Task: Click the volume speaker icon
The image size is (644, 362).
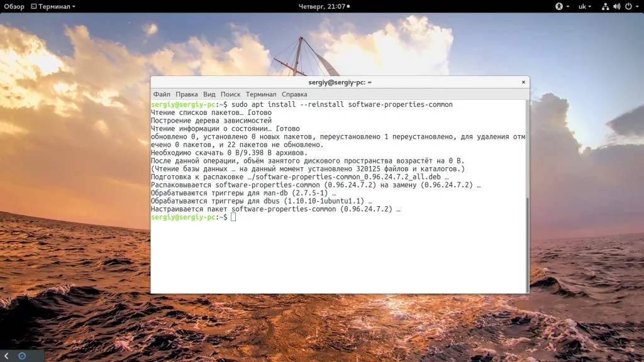Action: point(616,6)
